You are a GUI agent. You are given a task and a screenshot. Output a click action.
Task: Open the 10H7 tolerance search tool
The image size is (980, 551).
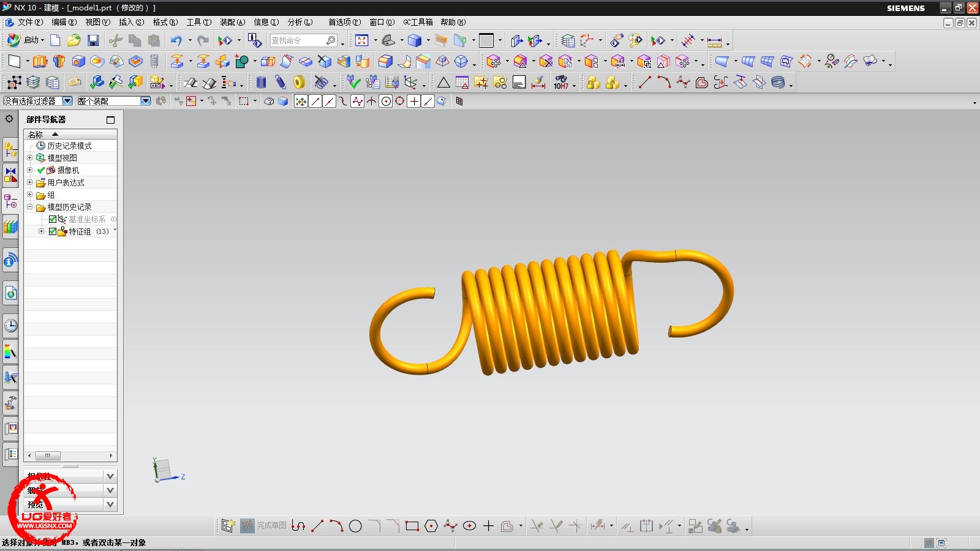[x=561, y=83]
